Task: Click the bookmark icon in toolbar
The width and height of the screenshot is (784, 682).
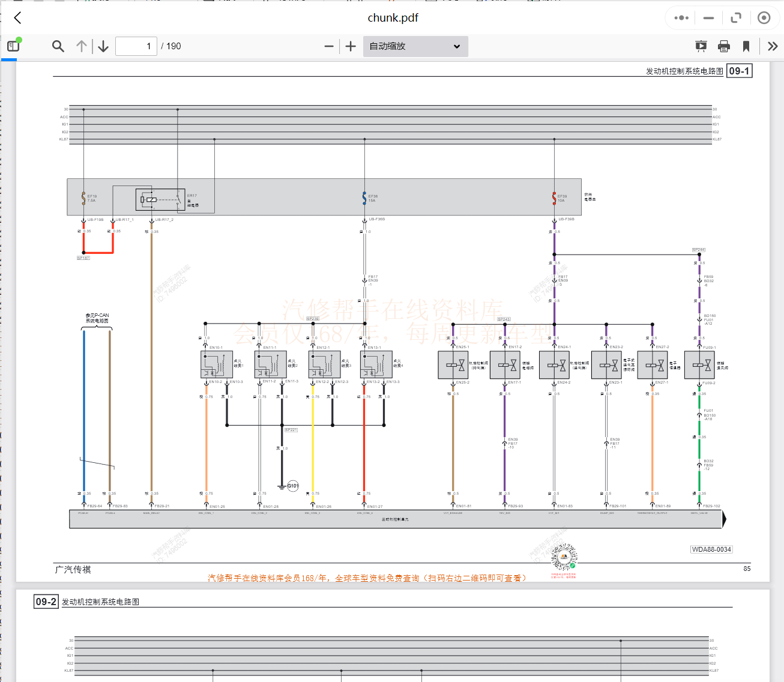Action: click(x=746, y=46)
